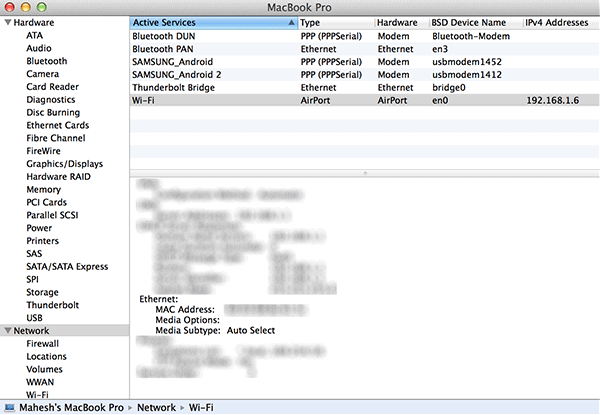Image resolution: width=600 pixels, height=415 pixels.
Task: Open SATA/SATA Express details
Action: 67,267
